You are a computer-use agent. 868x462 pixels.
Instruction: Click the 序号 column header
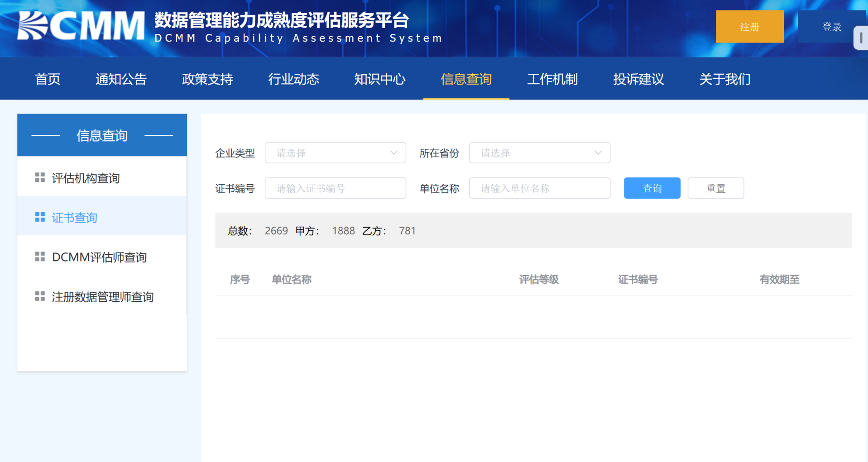[x=240, y=280]
